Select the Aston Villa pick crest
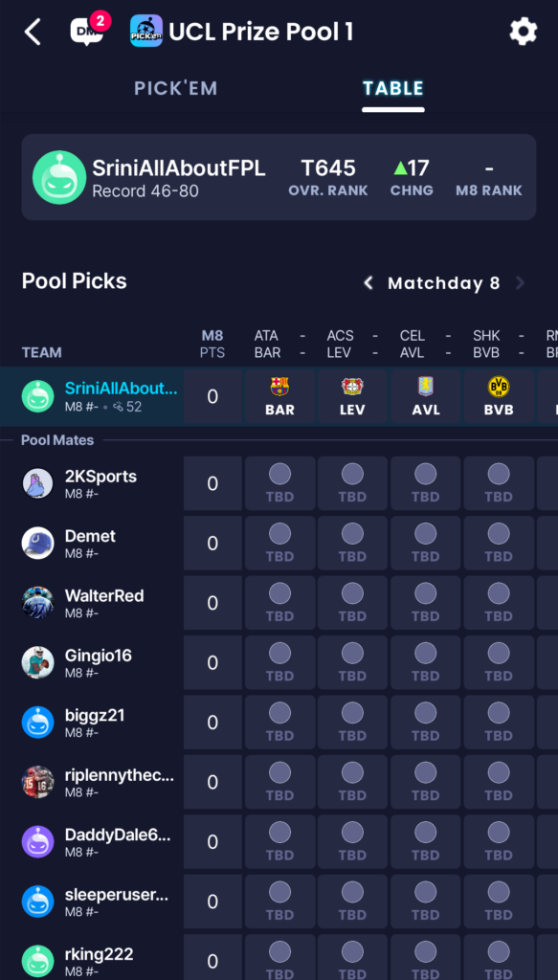Image resolution: width=558 pixels, height=980 pixels. [x=426, y=387]
